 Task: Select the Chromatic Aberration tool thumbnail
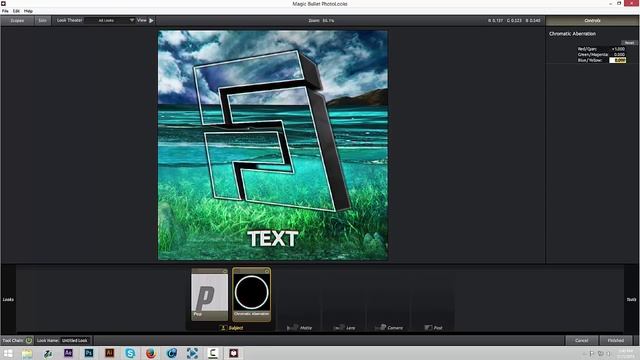pyautogui.click(x=251, y=295)
